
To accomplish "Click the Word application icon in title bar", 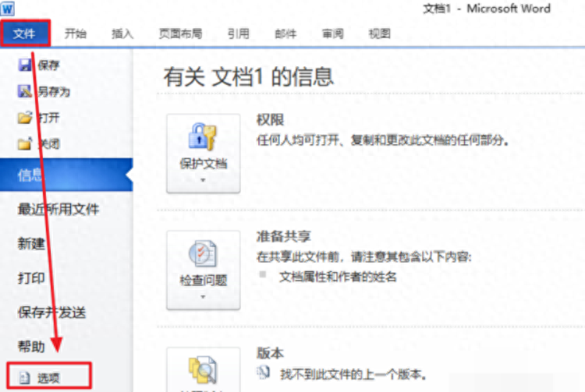I will click(8, 9).
